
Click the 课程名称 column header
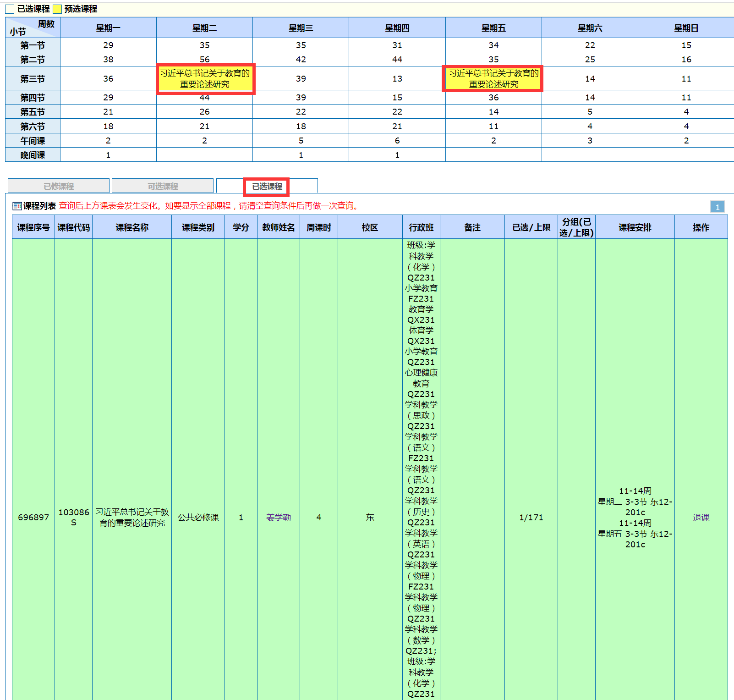tap(132, 227)
